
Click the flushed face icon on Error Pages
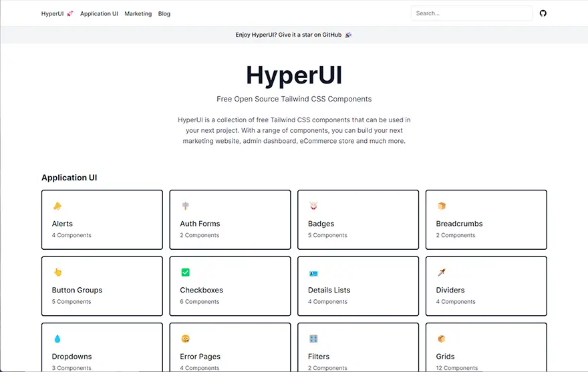coord(185,339)
